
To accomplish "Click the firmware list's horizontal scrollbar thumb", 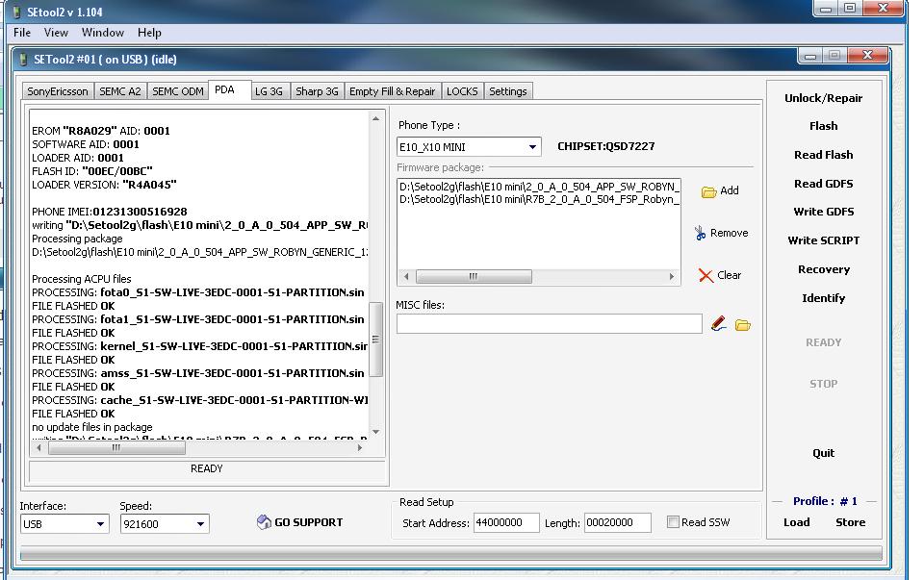I will pos(474,276).
